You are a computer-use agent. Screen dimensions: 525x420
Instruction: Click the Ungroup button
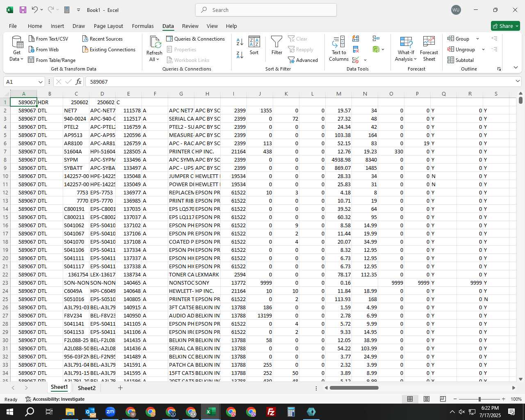click(461, 49)
